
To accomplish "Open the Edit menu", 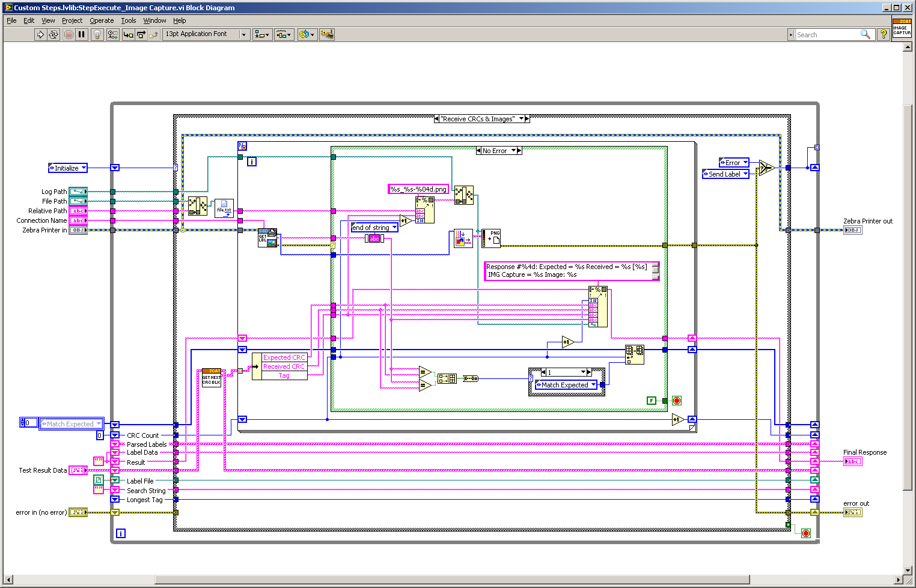I will coord(29,20).
